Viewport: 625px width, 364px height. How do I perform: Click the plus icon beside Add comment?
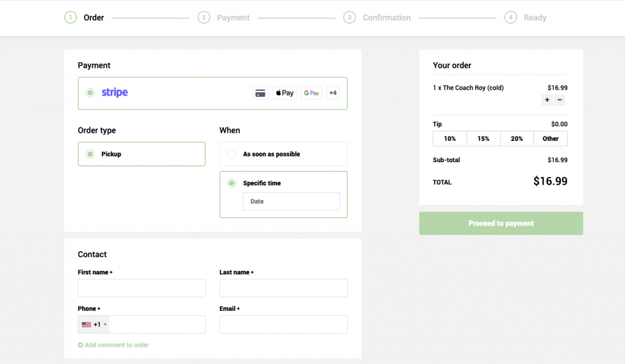pos(81,345)
